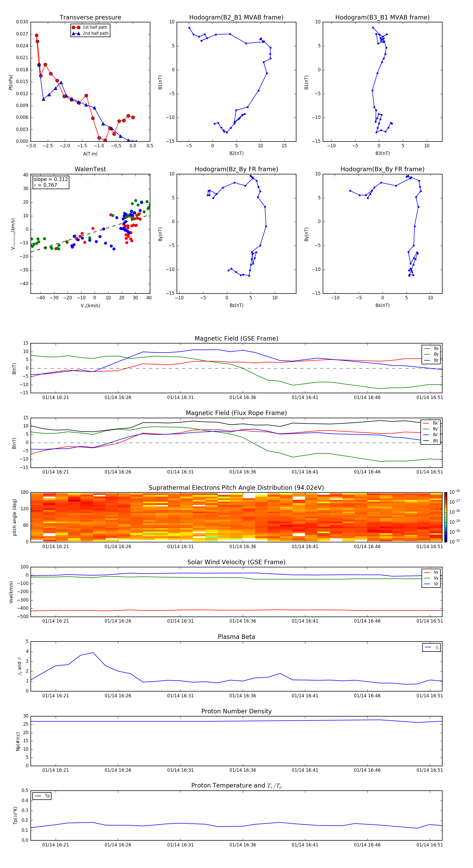The width and height of the screenshot is (473, 868).
Task: Click the "slope = 0.312" annotation
Action: click(50, 179)
